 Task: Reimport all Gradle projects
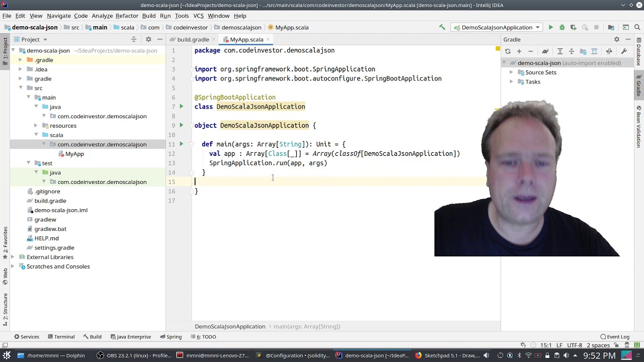click(508, 51)
